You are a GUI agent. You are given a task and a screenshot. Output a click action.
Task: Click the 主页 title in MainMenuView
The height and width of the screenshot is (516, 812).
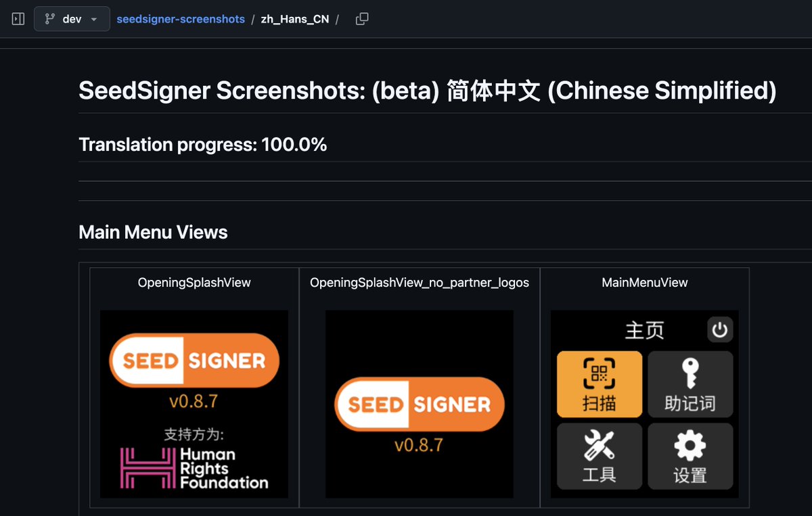coord(644,330)
